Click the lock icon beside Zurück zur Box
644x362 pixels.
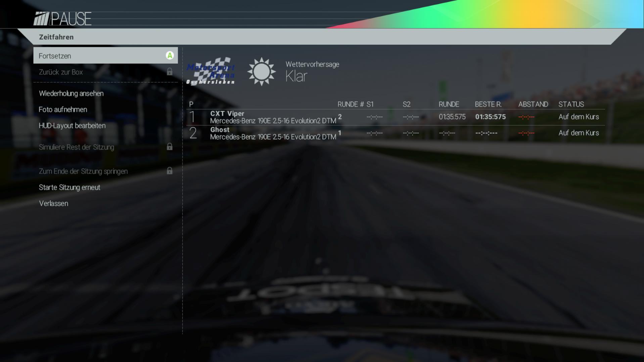click(170, 71)
